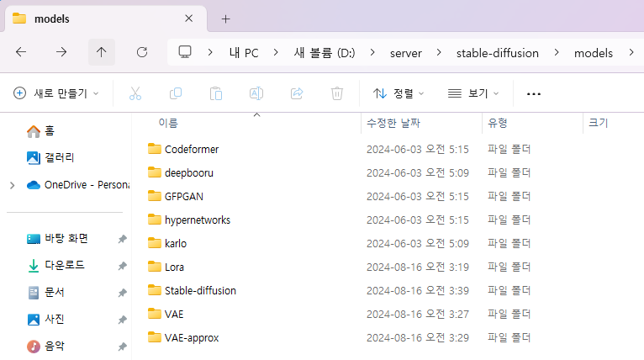
Task: Click the Rename icon in toolbar
Action: click(x=256, y=93)
